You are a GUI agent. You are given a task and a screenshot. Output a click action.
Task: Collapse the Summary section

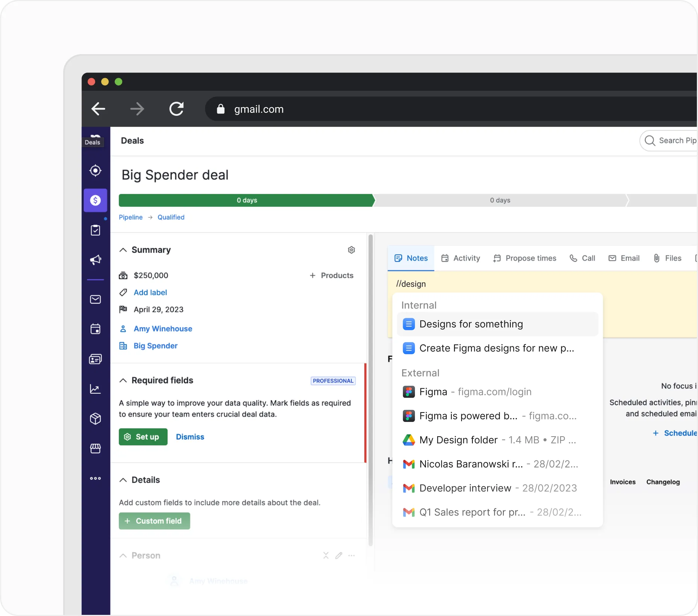tap(123, 250)
